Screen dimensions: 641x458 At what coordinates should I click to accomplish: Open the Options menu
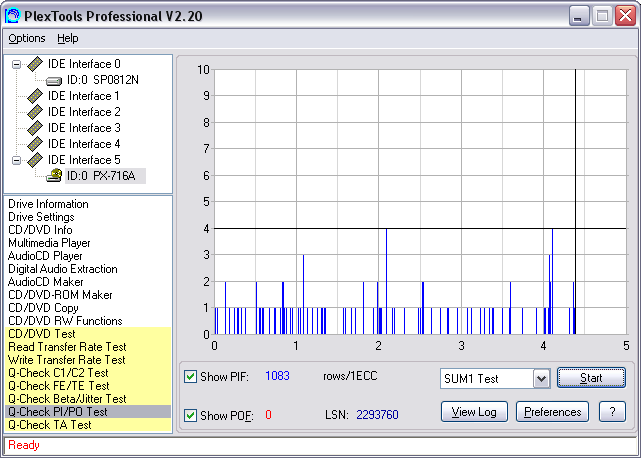point(27,38)
